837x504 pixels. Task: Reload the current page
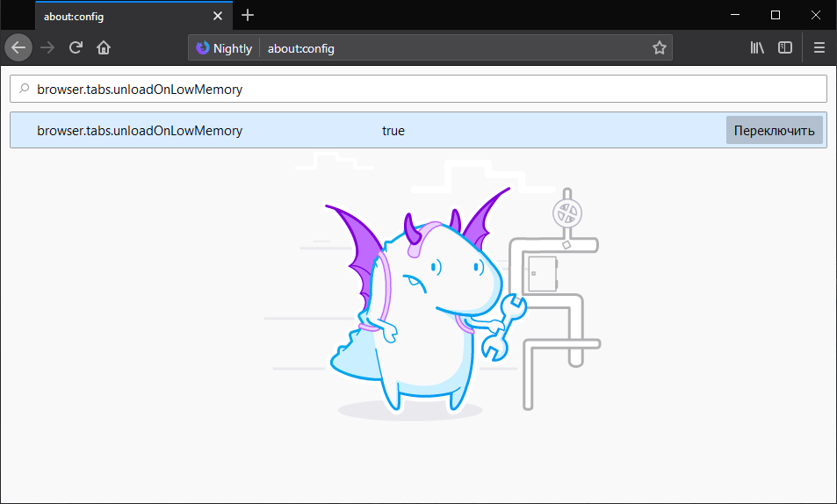click(x=76, y=47)
